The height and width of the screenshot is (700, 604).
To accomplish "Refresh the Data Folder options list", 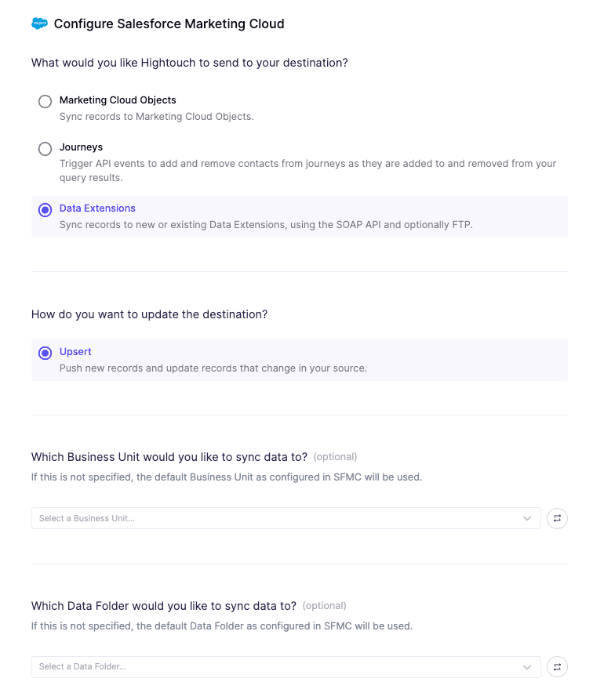I will point(557,667).
